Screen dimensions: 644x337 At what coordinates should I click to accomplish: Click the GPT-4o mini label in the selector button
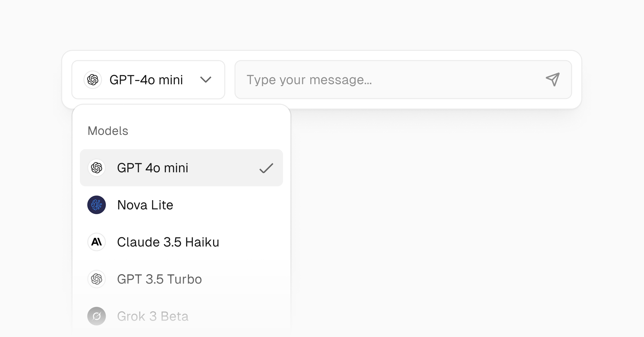tap(146, 80)
